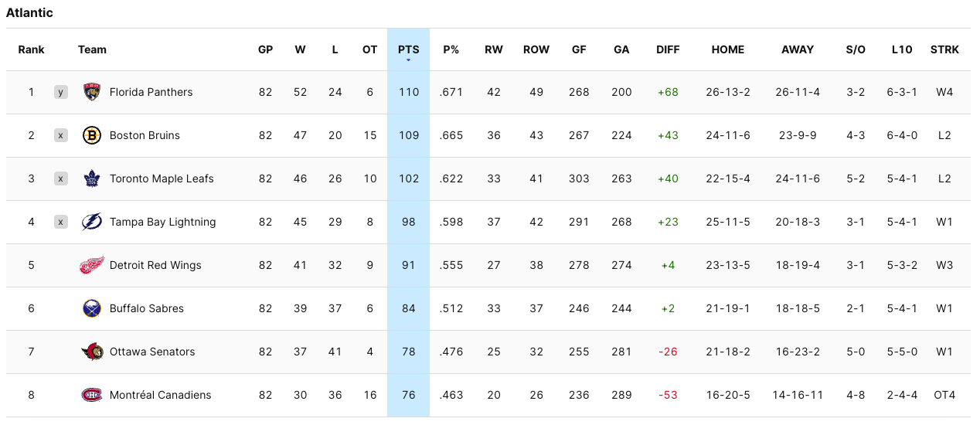Click the Montréal Canadiens team logo
980x425 pixels.
pyautogui.click(x=92, y=395)
